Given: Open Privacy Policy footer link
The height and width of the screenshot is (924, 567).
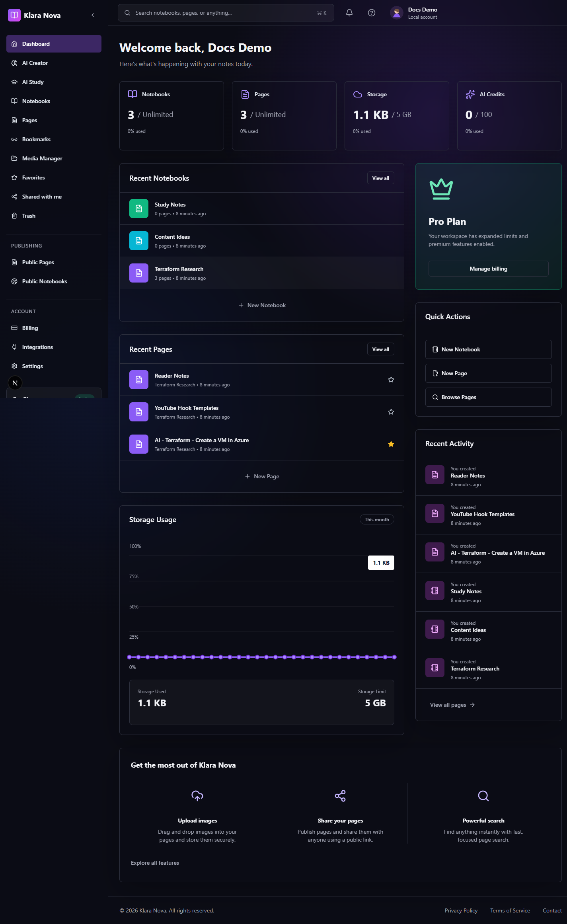Looking at the screenshot, I should click(x=461, y=910).
